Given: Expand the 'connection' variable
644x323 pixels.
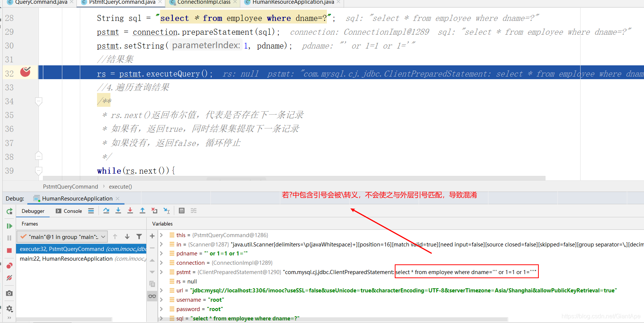Looking at the screenshot, I should coord(162,263).
